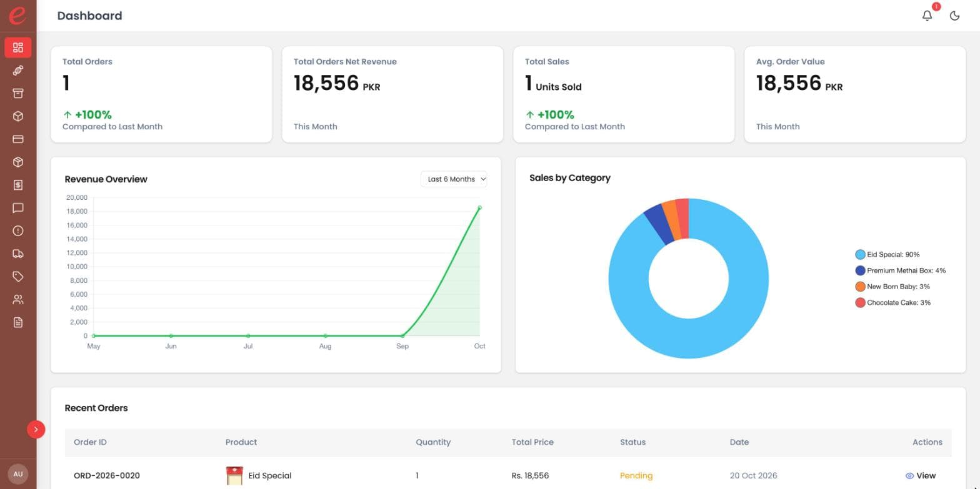Click the New Born Baby legend swatch
Image resolution: width=980 pixels, height=489 pixels.
861,287
